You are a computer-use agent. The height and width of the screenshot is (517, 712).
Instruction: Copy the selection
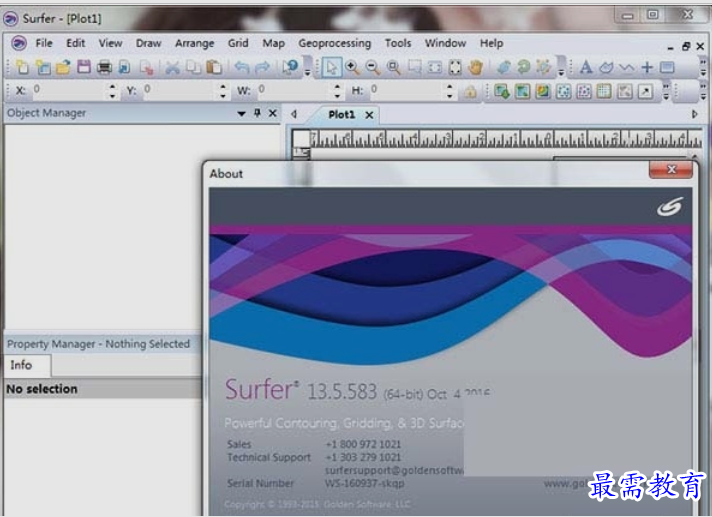193,67
